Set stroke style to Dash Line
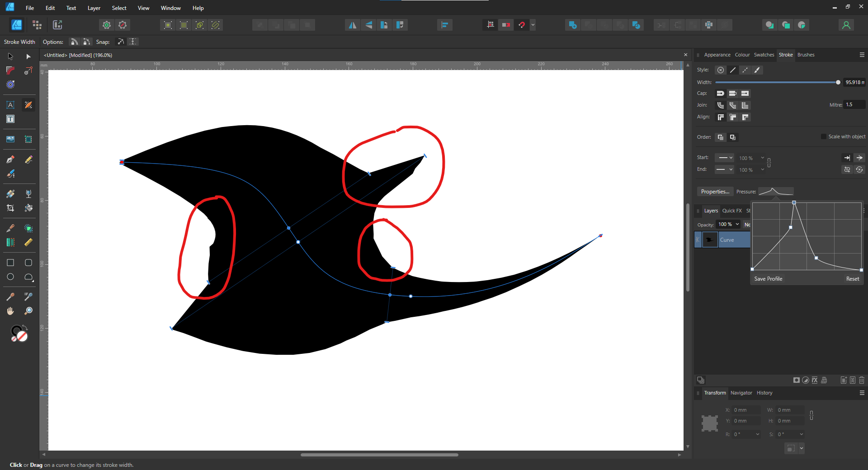868x470 pixels. (745, 70)
